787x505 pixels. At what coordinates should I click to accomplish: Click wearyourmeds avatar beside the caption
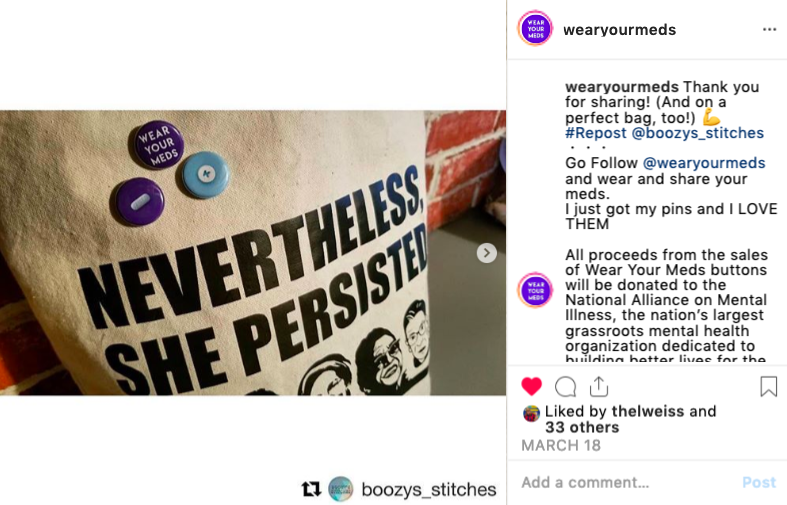536,290
